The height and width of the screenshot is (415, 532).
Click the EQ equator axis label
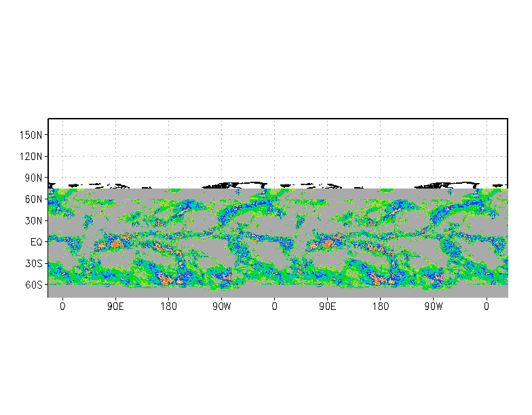[x=37, y=242]
